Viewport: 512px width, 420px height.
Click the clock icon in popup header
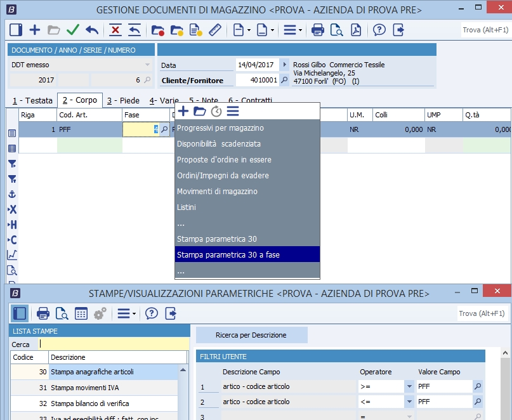coord(216,112)
